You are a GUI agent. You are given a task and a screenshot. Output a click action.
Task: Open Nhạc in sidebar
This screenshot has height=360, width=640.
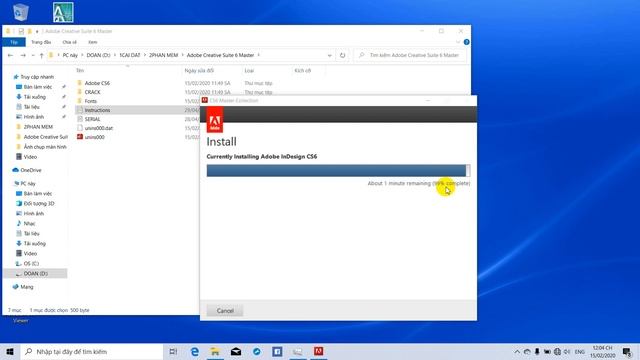(x=29, y=223)
